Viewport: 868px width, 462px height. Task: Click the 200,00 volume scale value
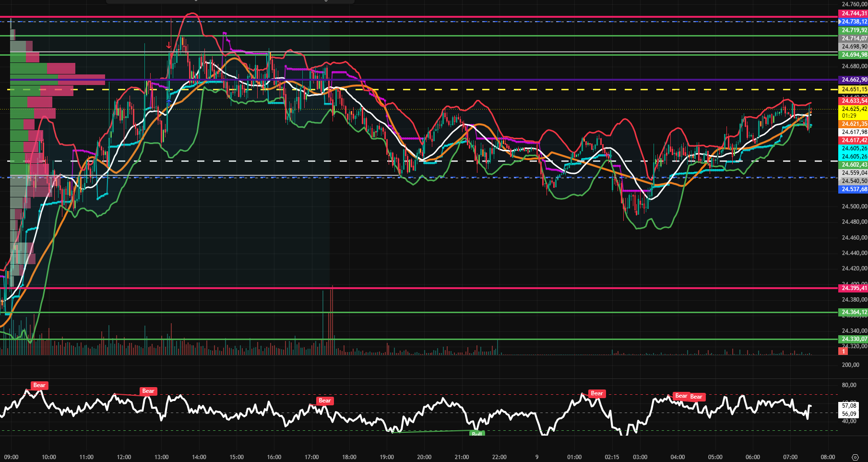click(x=850, y=365)
